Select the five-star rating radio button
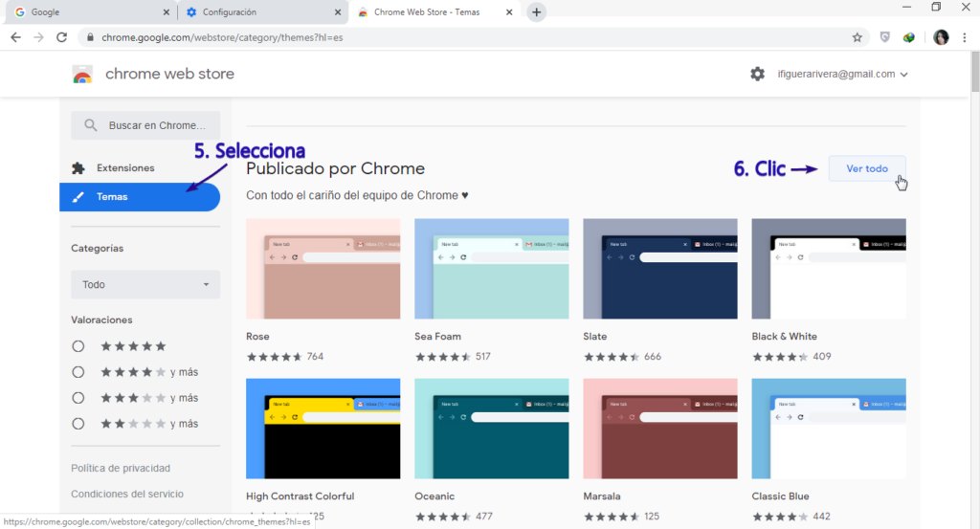Screen dimensions: 980x529 tap(78, 346)
